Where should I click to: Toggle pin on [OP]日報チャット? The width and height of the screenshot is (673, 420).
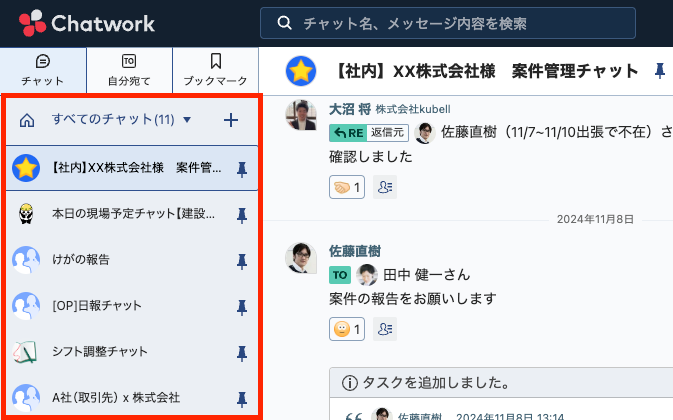(242, 307)
